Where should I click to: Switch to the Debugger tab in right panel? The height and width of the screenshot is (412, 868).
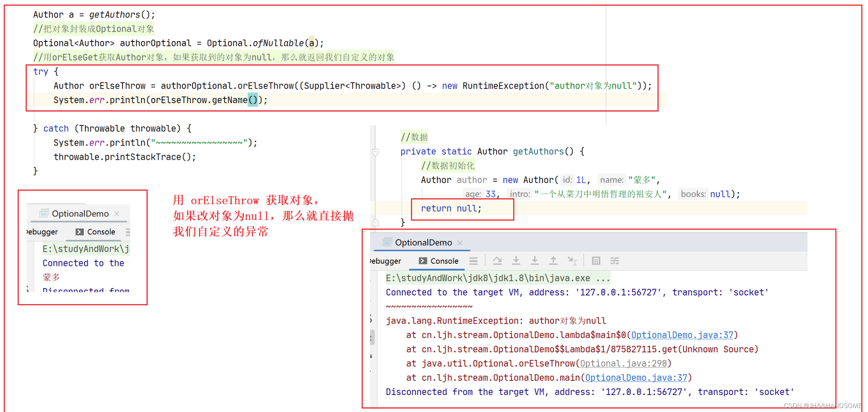pos(386,261)
